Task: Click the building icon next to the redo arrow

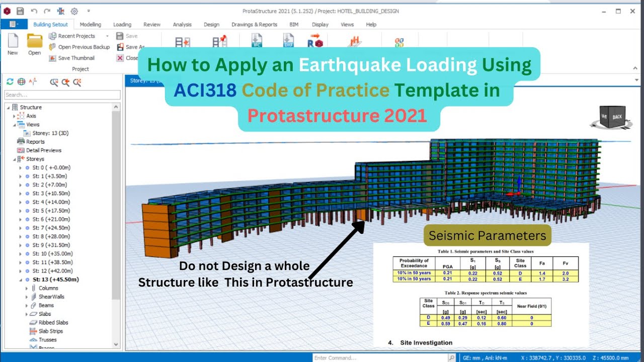Action: pyautogui.click(x=61, y=11)
